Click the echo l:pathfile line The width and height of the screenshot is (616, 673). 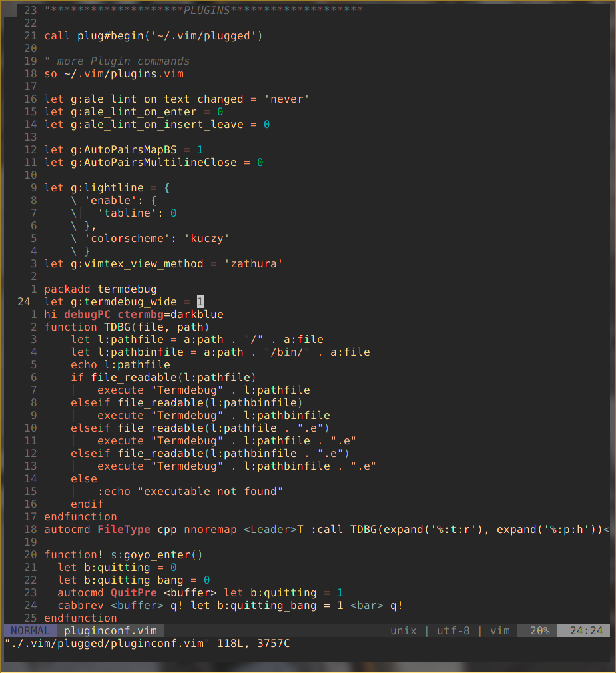121,365
